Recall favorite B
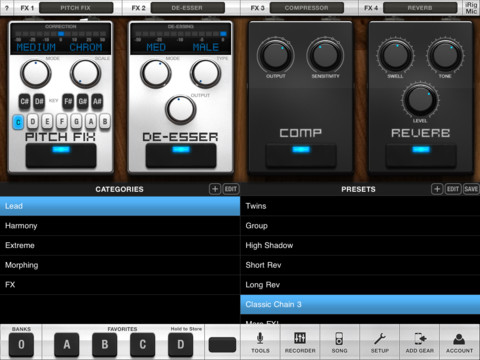 click(105, 344)
